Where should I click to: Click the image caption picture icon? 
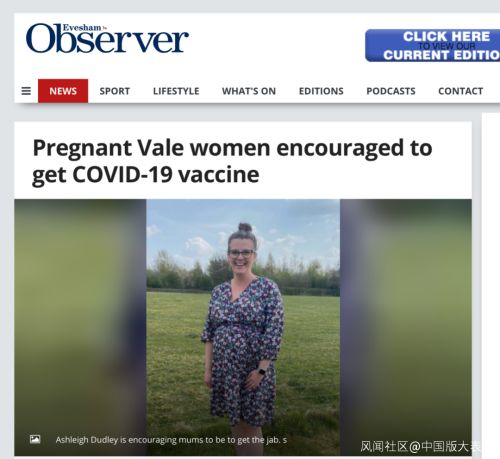click(x=35, y=439)
